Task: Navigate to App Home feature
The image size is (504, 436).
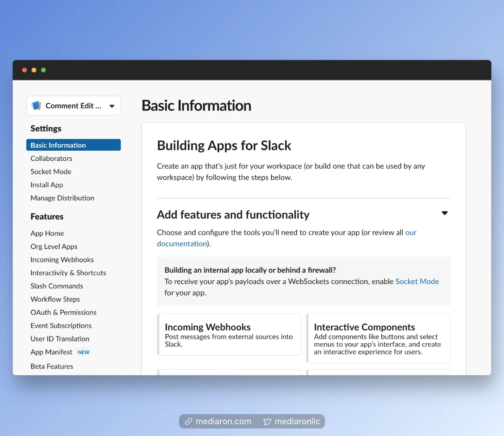Action: point(47,233)
